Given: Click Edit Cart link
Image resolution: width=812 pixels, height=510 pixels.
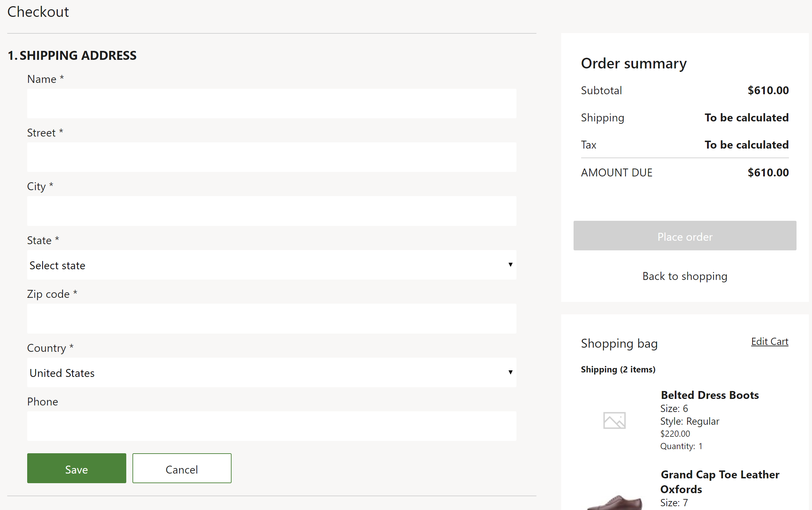Looking at the screenshot, I should pos(770,341).
